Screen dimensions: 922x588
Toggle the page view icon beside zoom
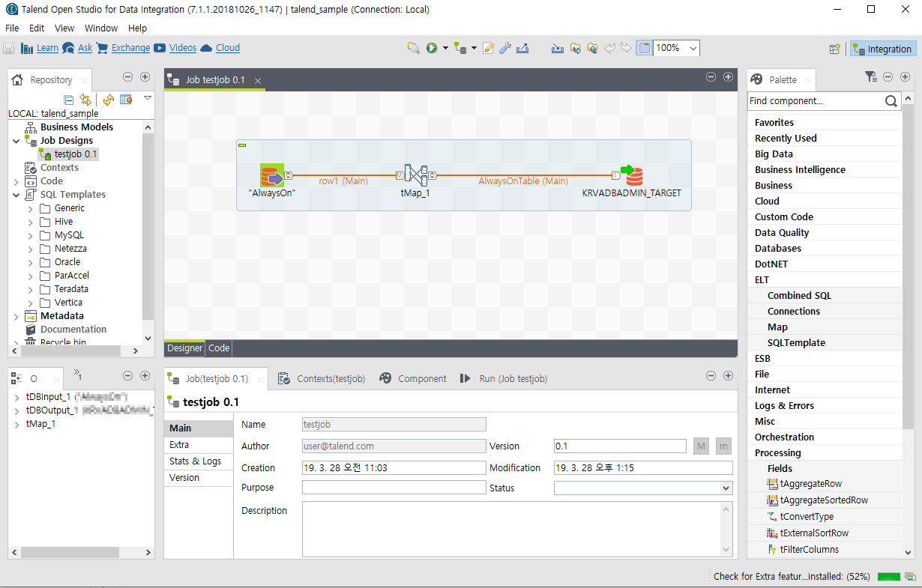pos(644,48)
